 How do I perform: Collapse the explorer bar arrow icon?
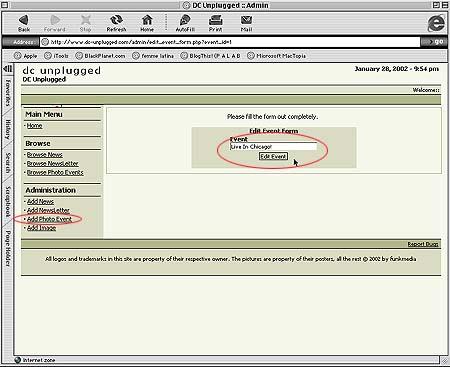coord(7,69)
